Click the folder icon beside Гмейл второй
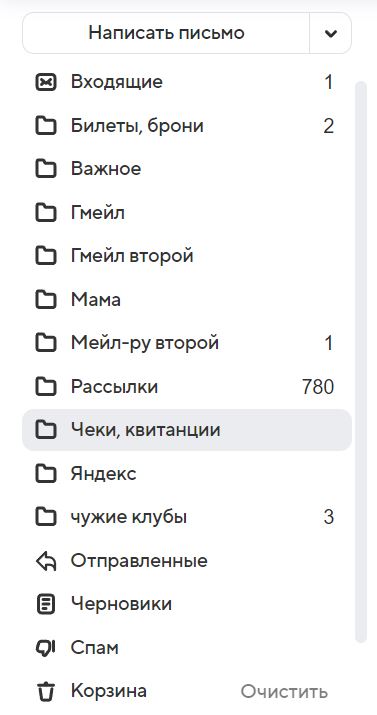The height and width of the screenshot is (715, 377). tap(46, 256)
